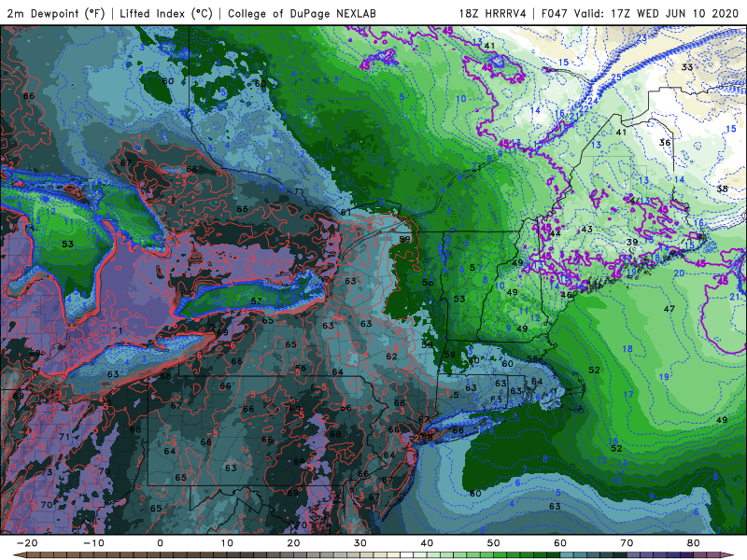Click the dewpoint value '62' on the map
Viewport: 747px width, 560px height.
tap(391, 357)
